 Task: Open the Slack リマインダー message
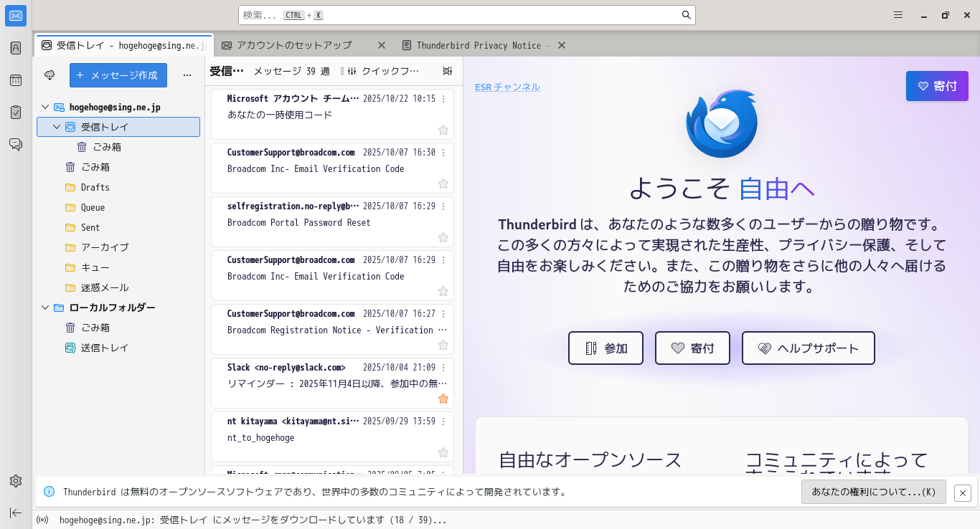click(x=333, y=383)
